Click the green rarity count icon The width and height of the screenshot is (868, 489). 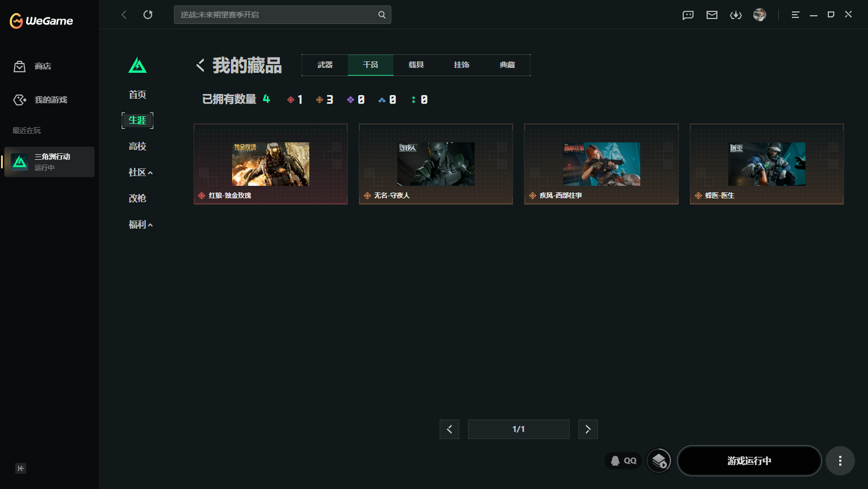pyautogui.click(x=414, y=99)
